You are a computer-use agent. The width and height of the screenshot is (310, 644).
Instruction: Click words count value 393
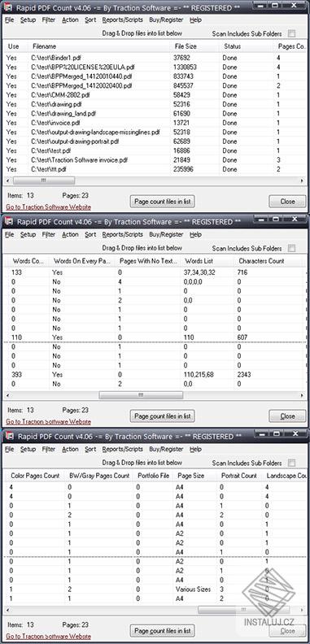(17, 375)
